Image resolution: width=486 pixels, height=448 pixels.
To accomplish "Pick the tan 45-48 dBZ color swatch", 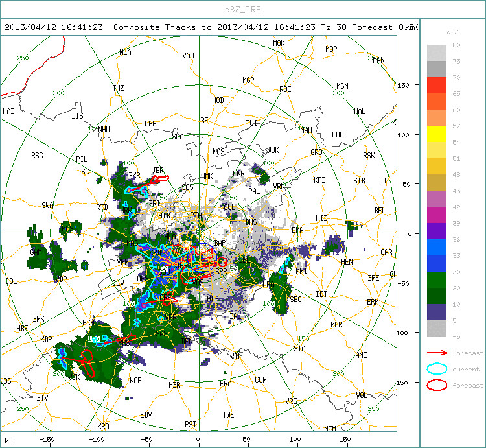I will [x=436, y=183].
